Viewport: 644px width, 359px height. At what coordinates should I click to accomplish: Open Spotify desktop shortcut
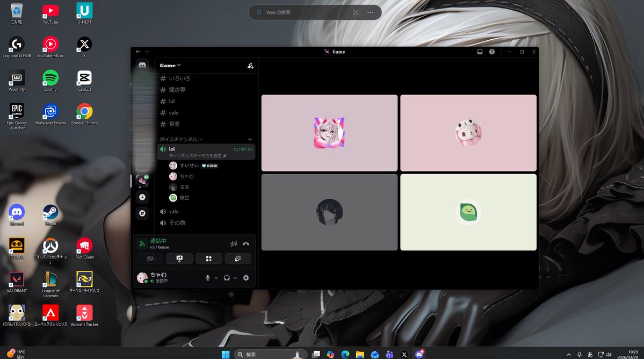tap(50, 81)
